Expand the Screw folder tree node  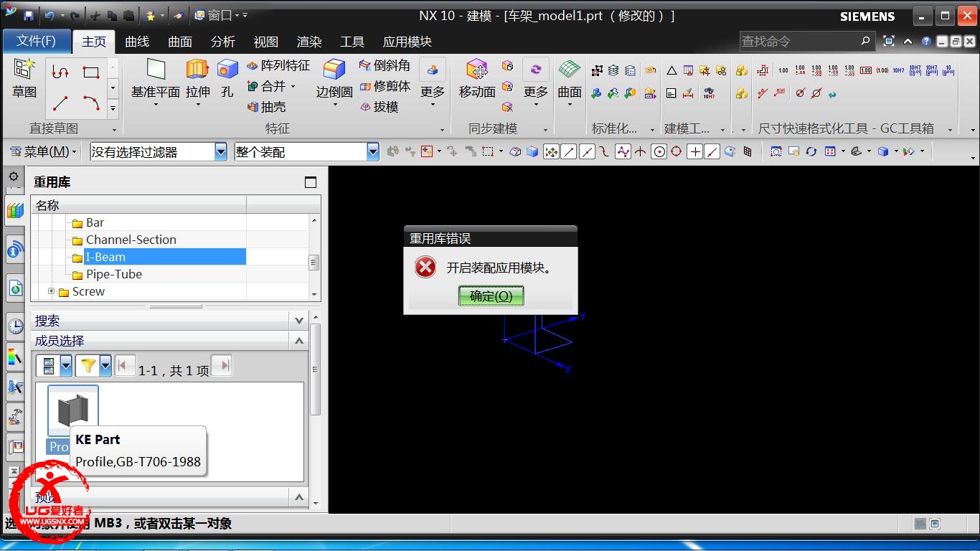pyautogui.click(x=52, y=291)
